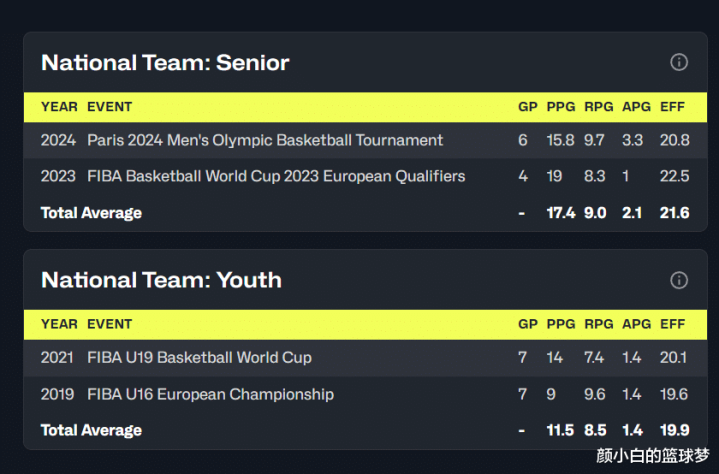Click the 2021 year cell in Youth table
This screenshot has width=719, height=474.
click(57, 358)
